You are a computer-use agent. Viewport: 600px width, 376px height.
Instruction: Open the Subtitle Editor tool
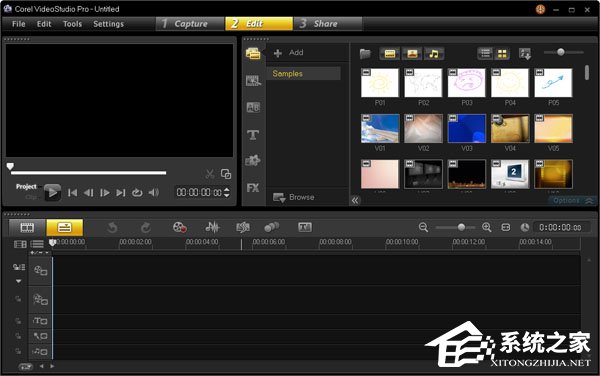[305, 228]
